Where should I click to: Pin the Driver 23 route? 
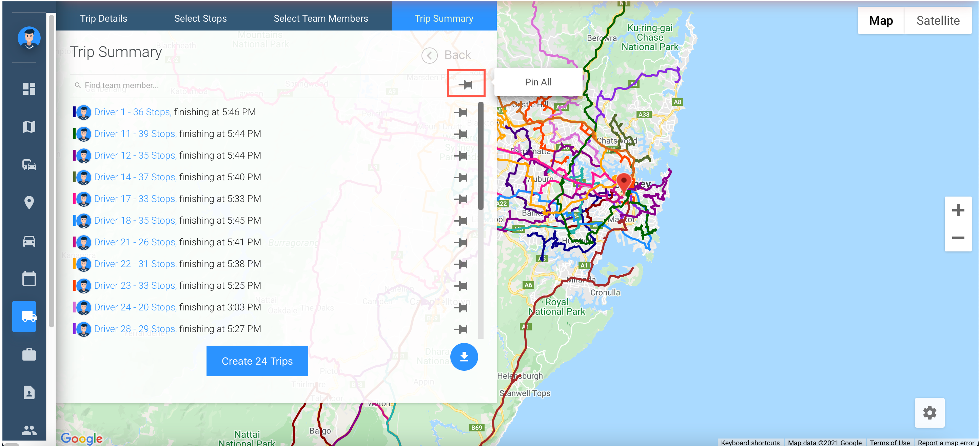(461, 286)
